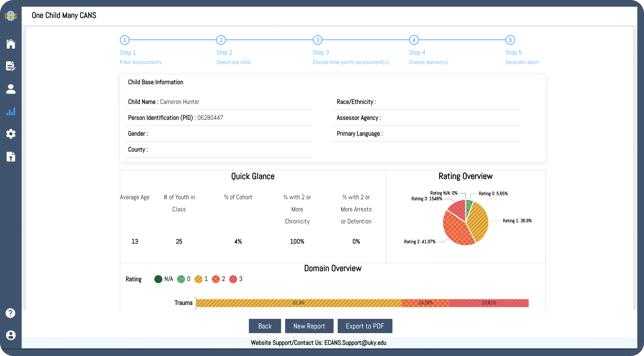This screenshot has width=644, height=356.
Task: Click the 23.81% Trauma bar segment
Action: coord(489,303)
